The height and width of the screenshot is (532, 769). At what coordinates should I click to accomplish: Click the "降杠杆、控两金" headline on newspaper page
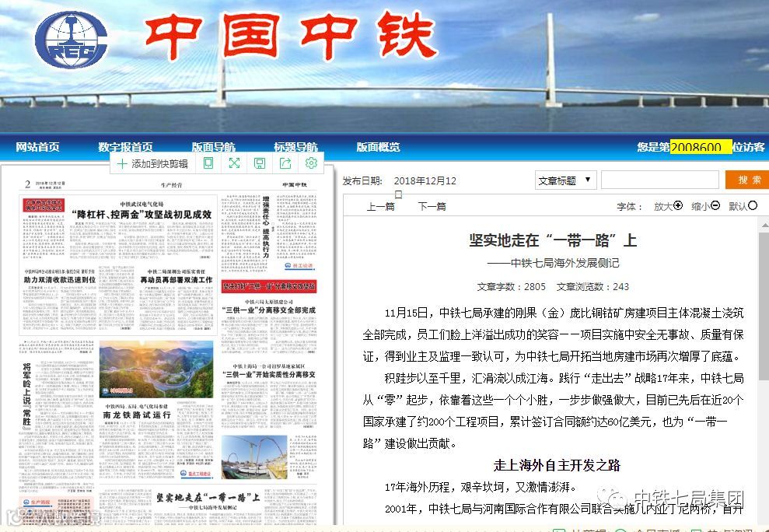point(142,215)
